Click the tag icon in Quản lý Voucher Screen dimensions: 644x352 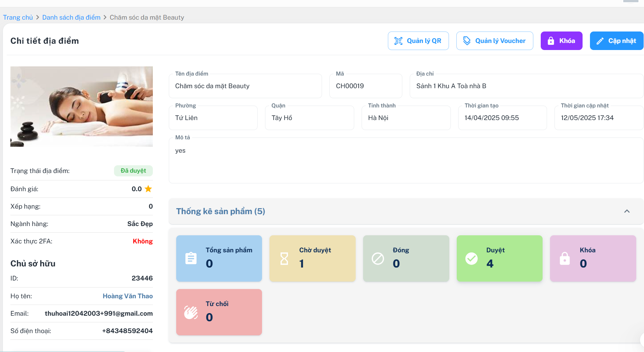click(x=467, y=41)
